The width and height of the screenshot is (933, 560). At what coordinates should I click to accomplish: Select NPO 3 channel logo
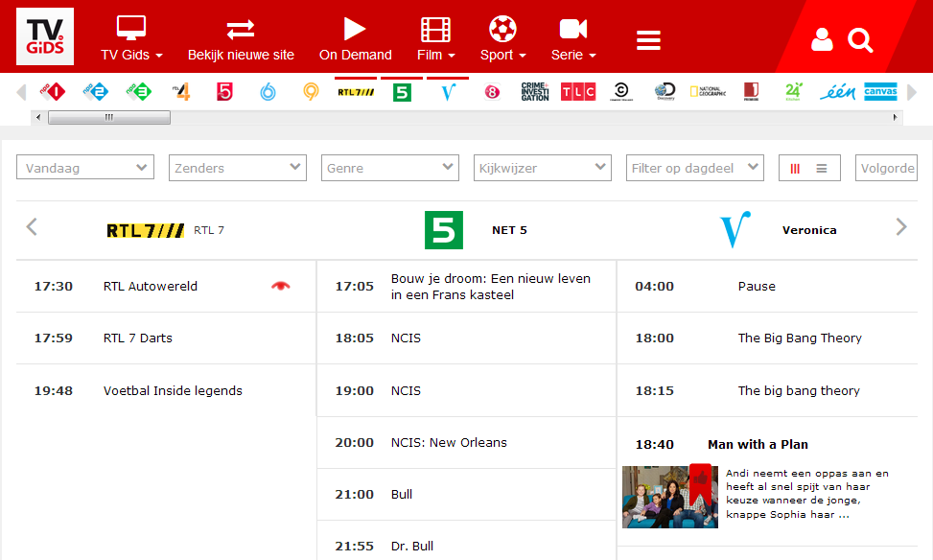point(139,92)
